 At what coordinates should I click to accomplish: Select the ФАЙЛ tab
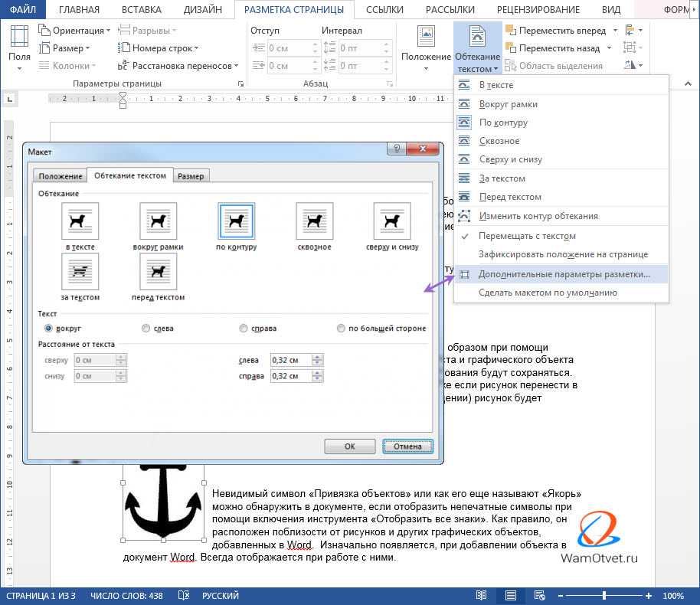[23, 9]
